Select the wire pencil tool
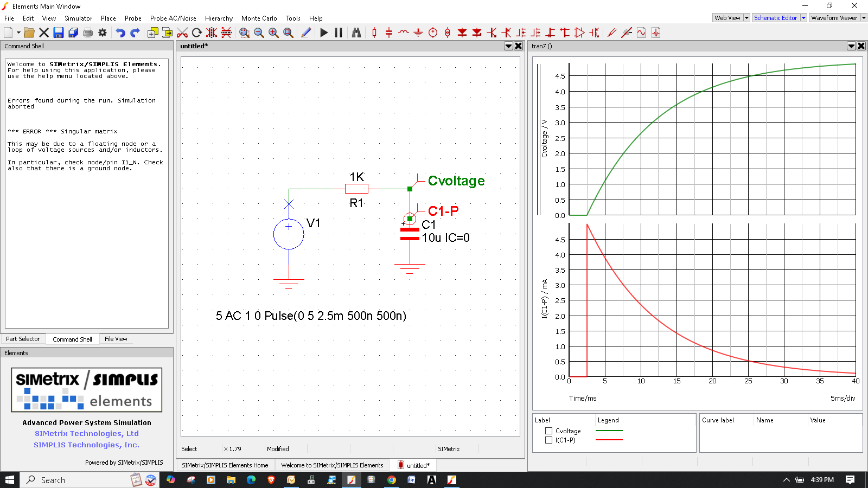The height and width of the screenshot is (488, 868). coord(306,33)
